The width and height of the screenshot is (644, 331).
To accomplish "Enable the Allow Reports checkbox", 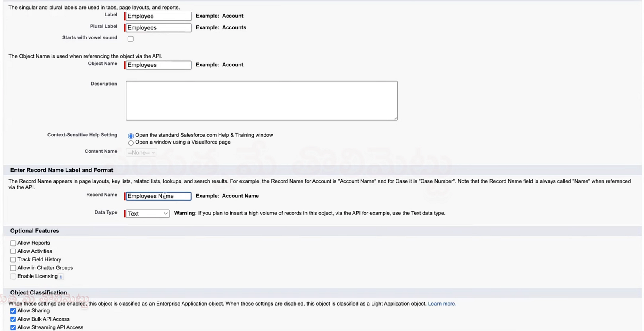I will (13, 243).
